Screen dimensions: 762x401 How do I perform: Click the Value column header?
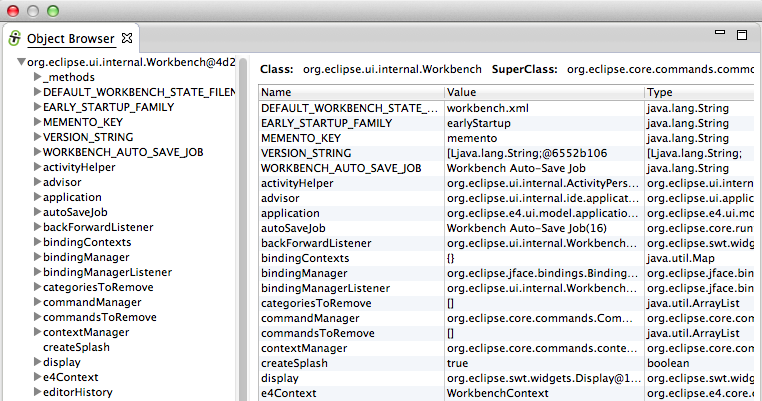click(x=543, y=92)
